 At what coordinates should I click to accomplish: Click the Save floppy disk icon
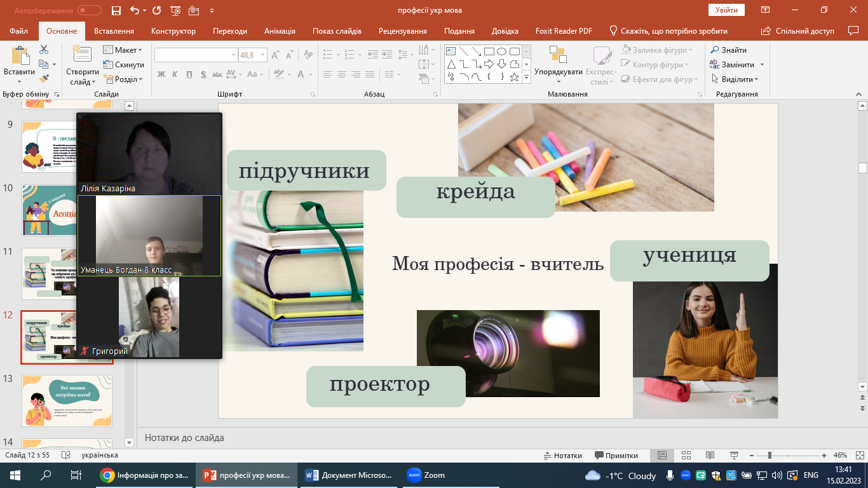[x=116, y=10]
